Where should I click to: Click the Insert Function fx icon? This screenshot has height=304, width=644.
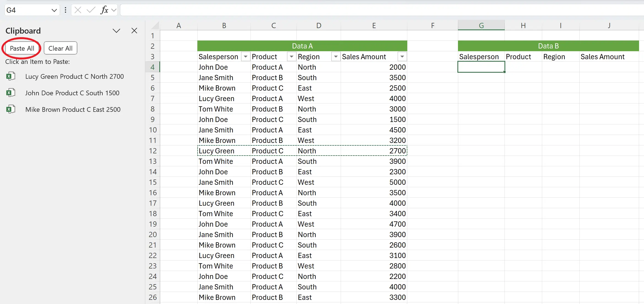tap(104, 10)
